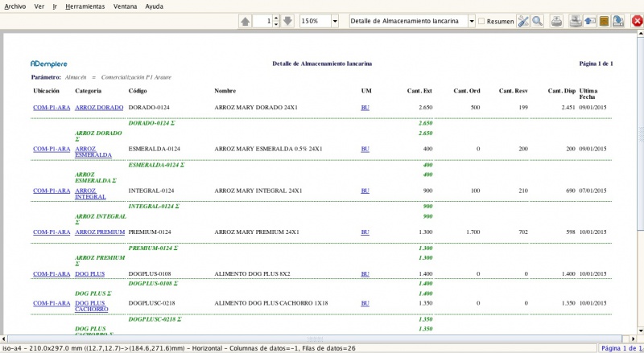Open the Ir menu
Viewport: 644px width, 353px height.
(x=55, y=6)
